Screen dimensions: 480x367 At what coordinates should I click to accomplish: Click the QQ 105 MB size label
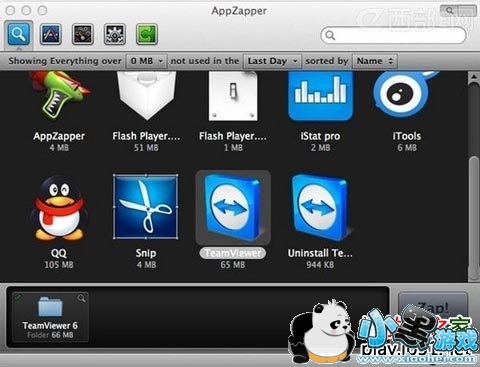click(59, 265)
